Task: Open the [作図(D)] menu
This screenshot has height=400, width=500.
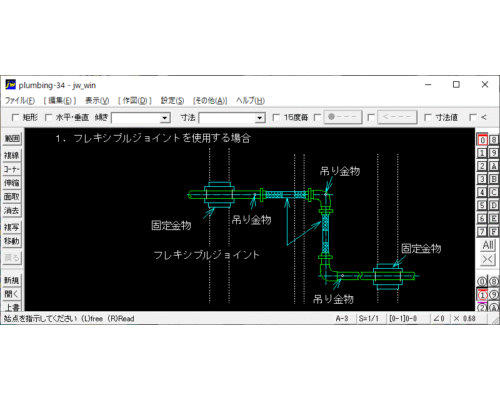Action: (x=135, y=100)
